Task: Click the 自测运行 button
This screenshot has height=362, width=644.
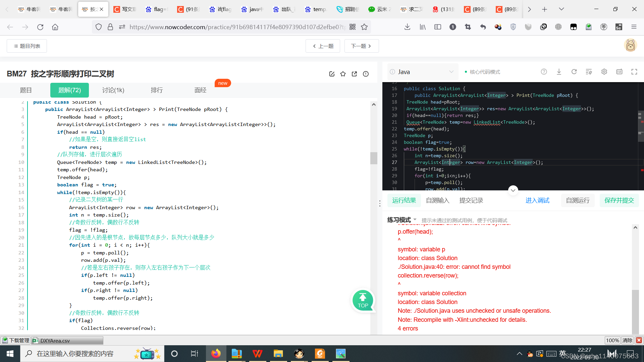Action: pyautogui.click(x=578, y=200)
